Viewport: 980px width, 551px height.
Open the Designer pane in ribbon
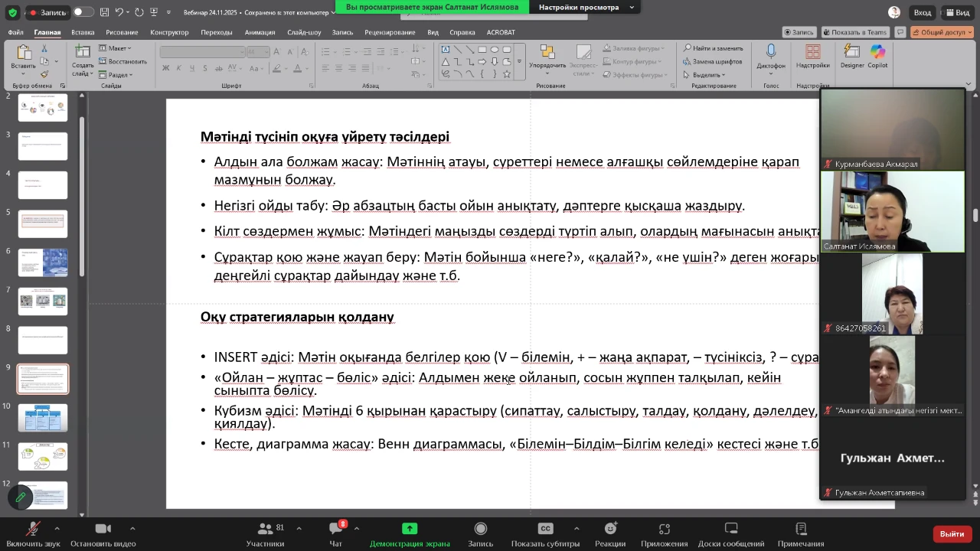pyautogui.click(x=851, y=54)
